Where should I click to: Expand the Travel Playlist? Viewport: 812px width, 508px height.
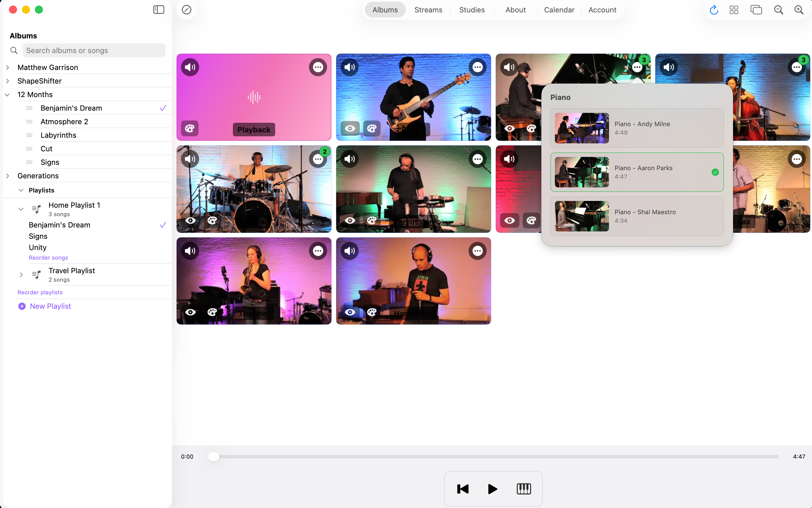click(21, 275)
